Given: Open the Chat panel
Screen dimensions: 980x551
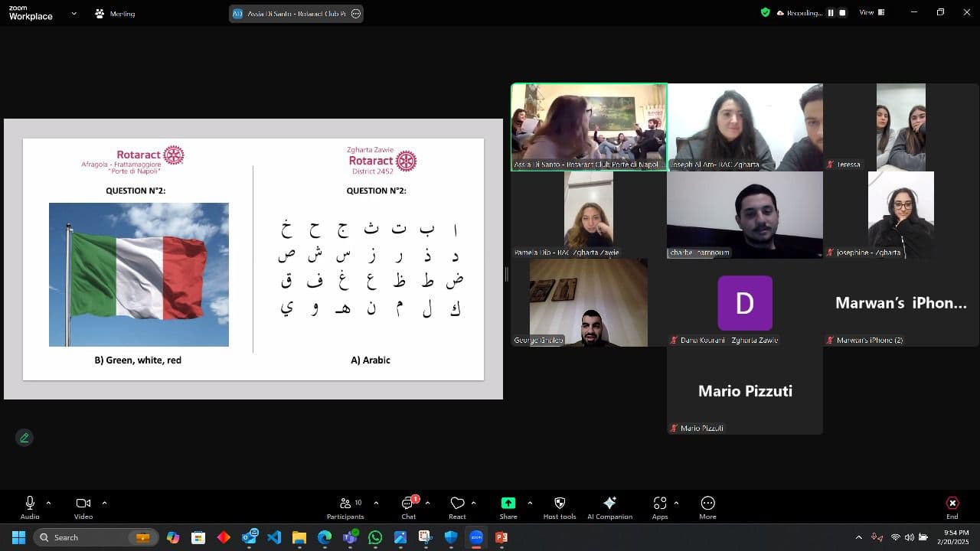Looking at the screenshot, I should (409, 504).
